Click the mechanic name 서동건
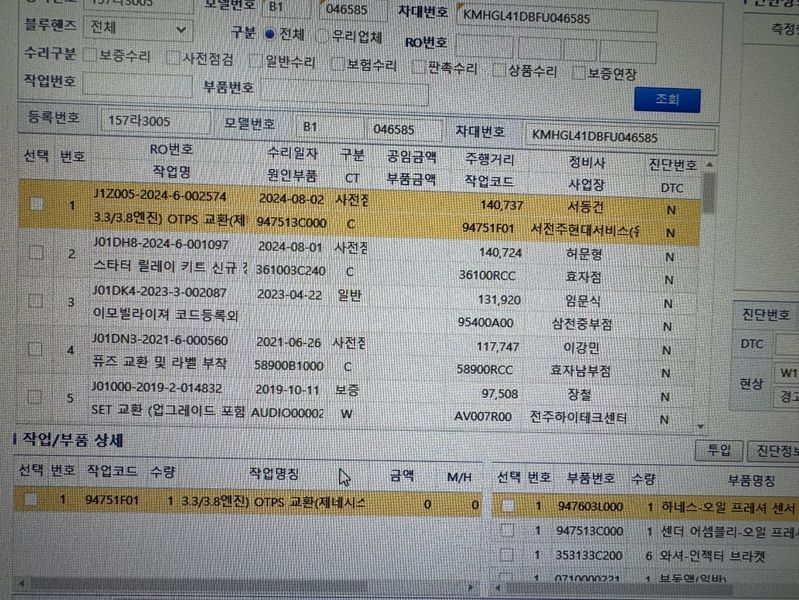Image resolution: width=799 pixels, height=600 pixels. [586, 206]
